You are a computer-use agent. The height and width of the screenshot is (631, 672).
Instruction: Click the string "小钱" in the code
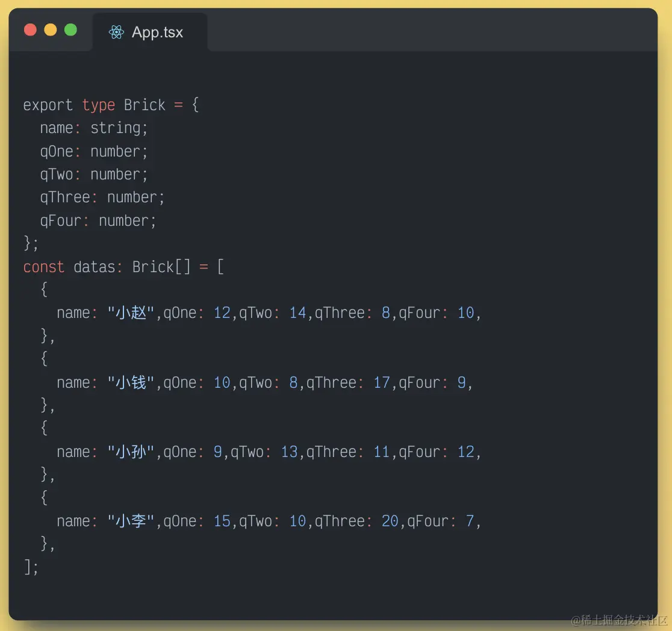point(131,382)
